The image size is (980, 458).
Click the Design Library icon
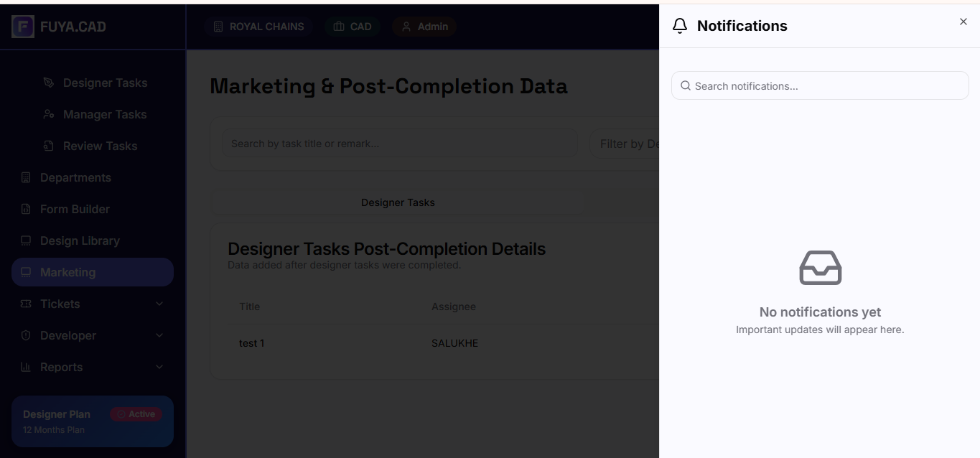26,240
